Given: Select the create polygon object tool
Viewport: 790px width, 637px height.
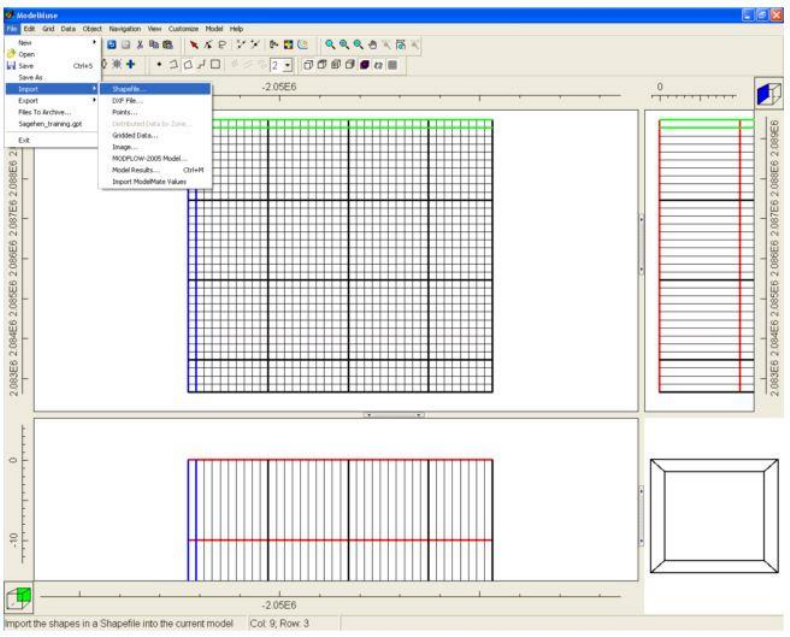Looking at the screenshot, I should (187, 65).
